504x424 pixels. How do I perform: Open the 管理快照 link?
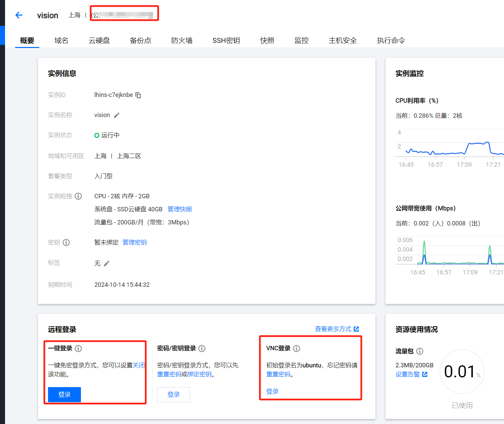point(180,209)
